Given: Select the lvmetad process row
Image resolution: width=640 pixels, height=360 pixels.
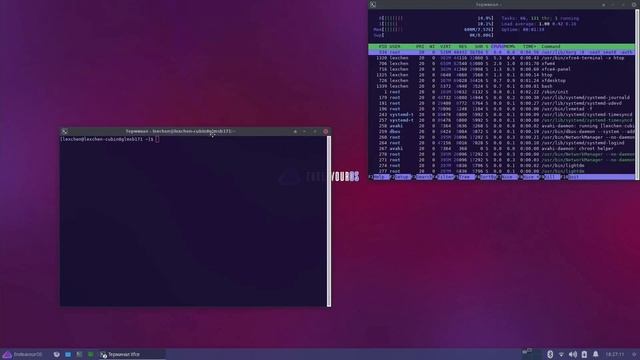Looking at the screenshot, I should (x=501, y=109).
